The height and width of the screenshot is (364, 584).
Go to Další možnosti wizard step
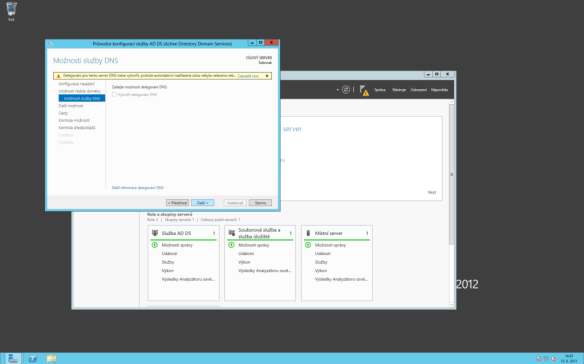(71, 106)
